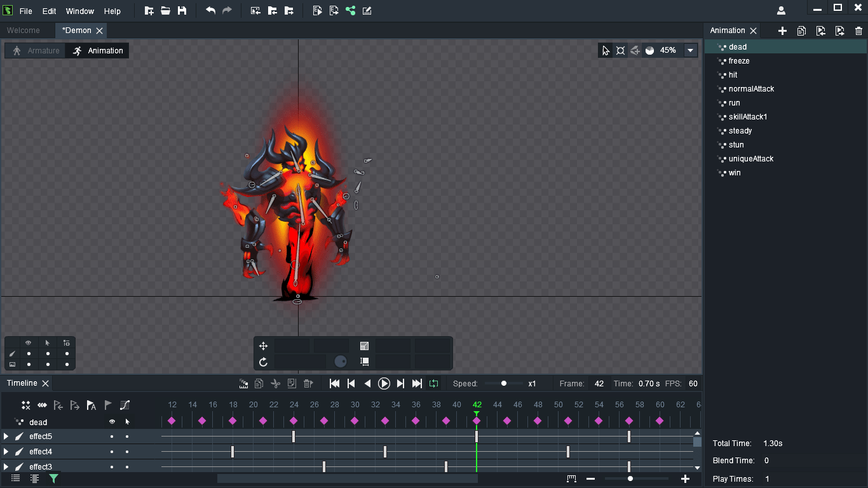This screenshot has width=868, height=488.
Task: Switch to the Welcome tab
Action: (x=24, y=30)
